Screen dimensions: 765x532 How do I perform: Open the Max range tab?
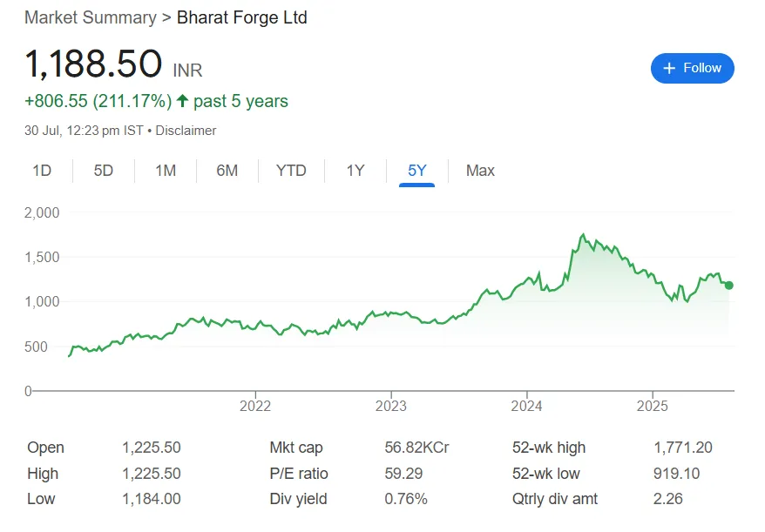click(x=480, y=171)
